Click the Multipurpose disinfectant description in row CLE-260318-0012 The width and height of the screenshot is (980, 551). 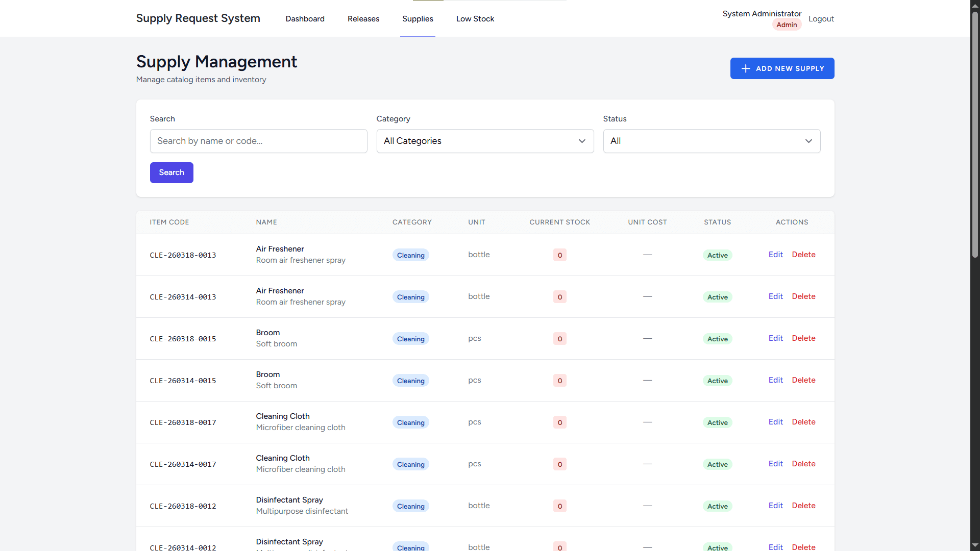tap(302, 511)
